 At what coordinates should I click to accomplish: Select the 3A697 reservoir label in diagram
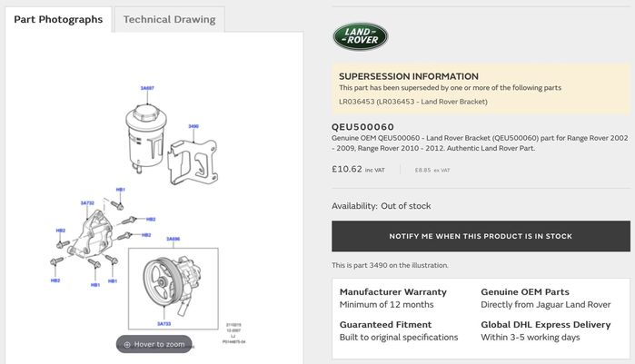click(147, 88)
